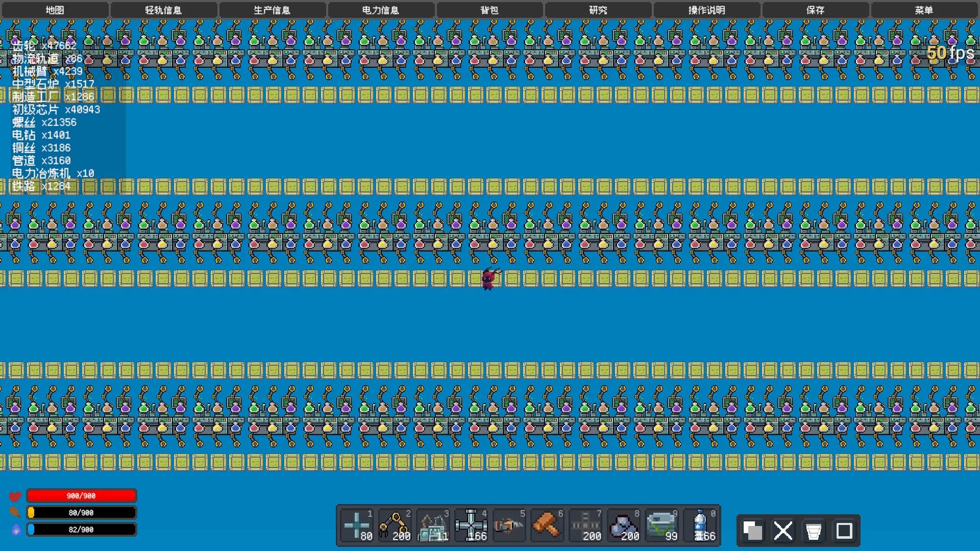
Task: Open the 生产信息 production info tab
Action: coord(272,10)
